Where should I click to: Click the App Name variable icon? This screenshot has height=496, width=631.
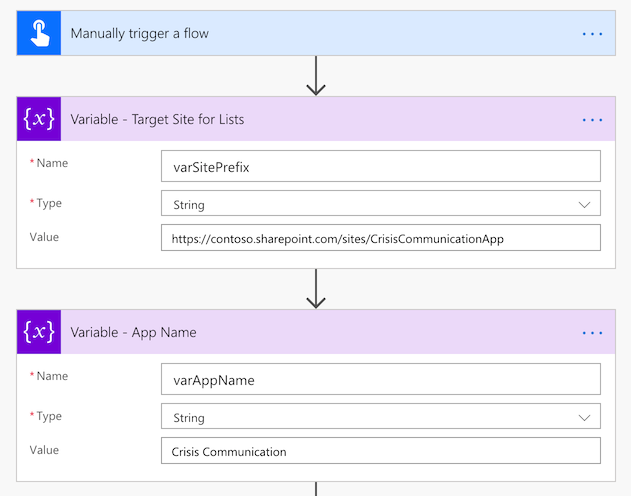point(39,332)
